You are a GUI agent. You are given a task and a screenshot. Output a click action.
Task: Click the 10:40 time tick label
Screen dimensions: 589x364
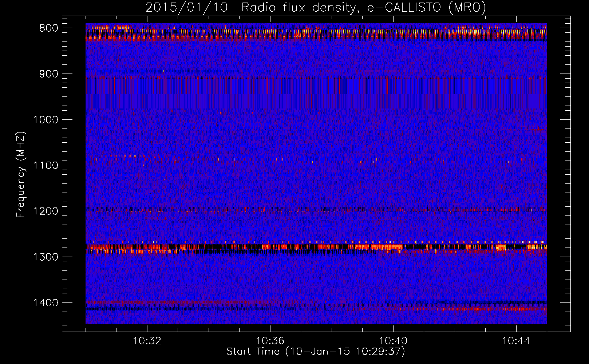[x=393, y=341]
